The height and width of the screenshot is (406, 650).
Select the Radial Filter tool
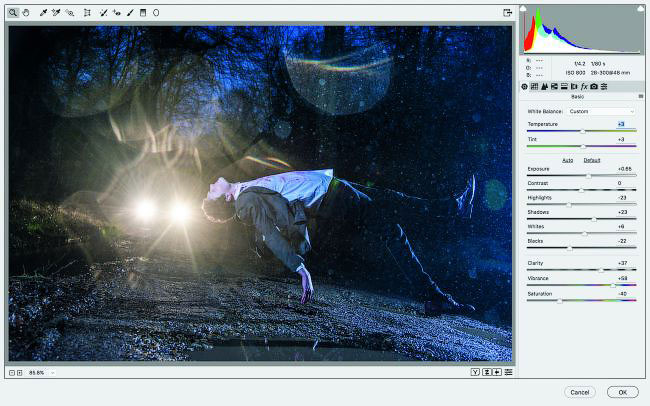[156, 13]
